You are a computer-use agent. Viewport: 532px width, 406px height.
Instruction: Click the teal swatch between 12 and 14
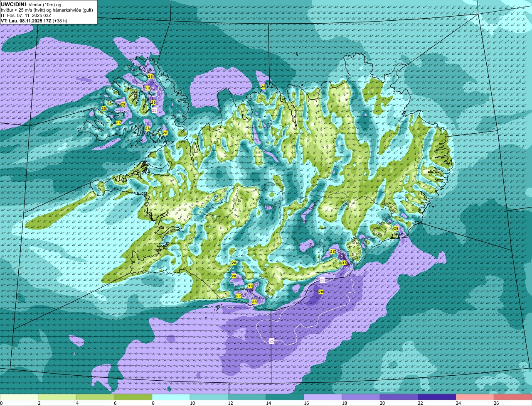(247, 397)
